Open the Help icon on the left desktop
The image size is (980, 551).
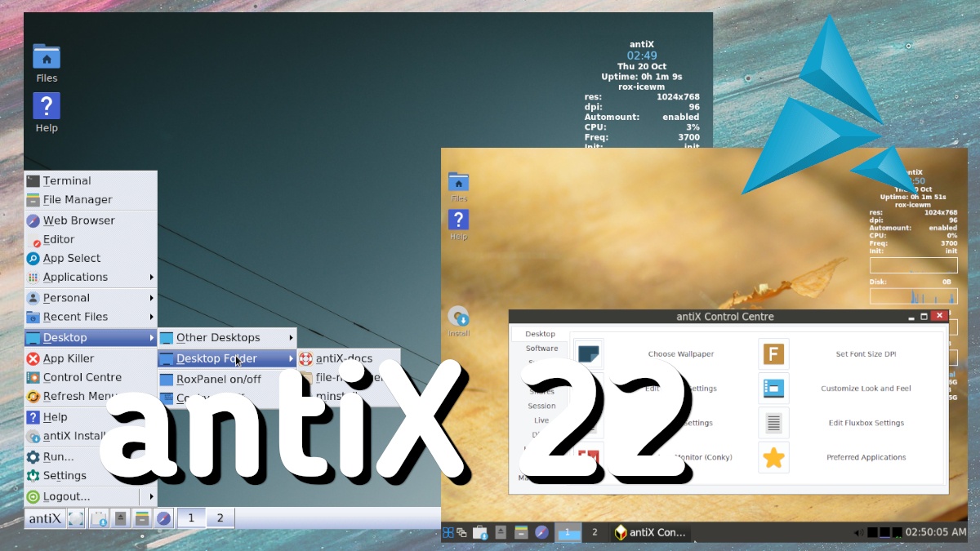click(x=47, y=106)
